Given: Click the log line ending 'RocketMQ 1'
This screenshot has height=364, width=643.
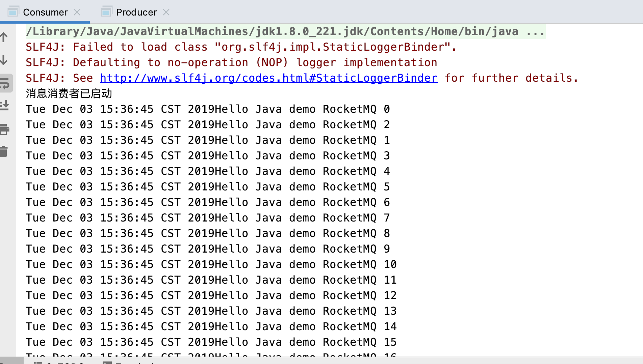Looking at the screenshot, I should click(x=208, y=140).
